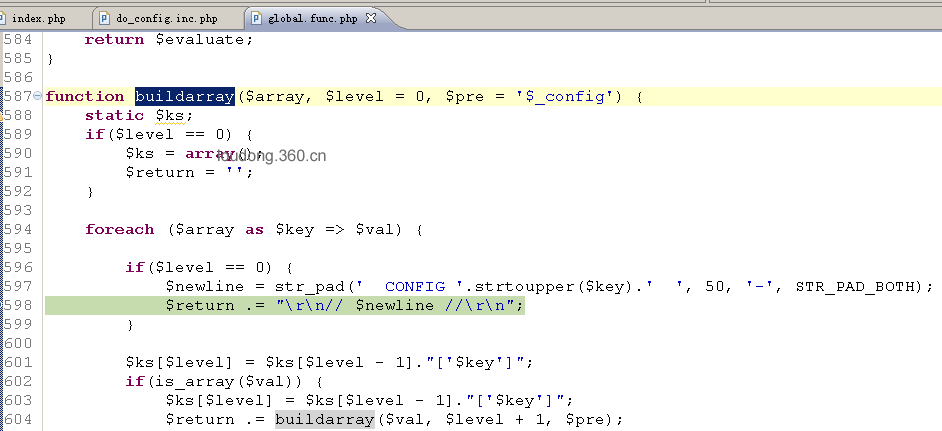Click the left annotation ruler strip by line 596
Screen dimensions: 942x431
2,267
